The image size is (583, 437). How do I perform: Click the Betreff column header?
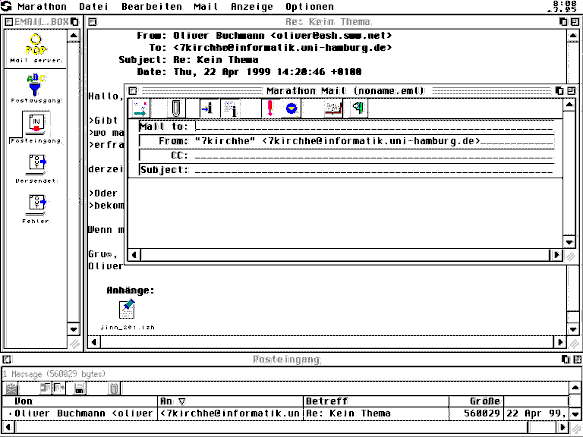click(x=376, y=401)
